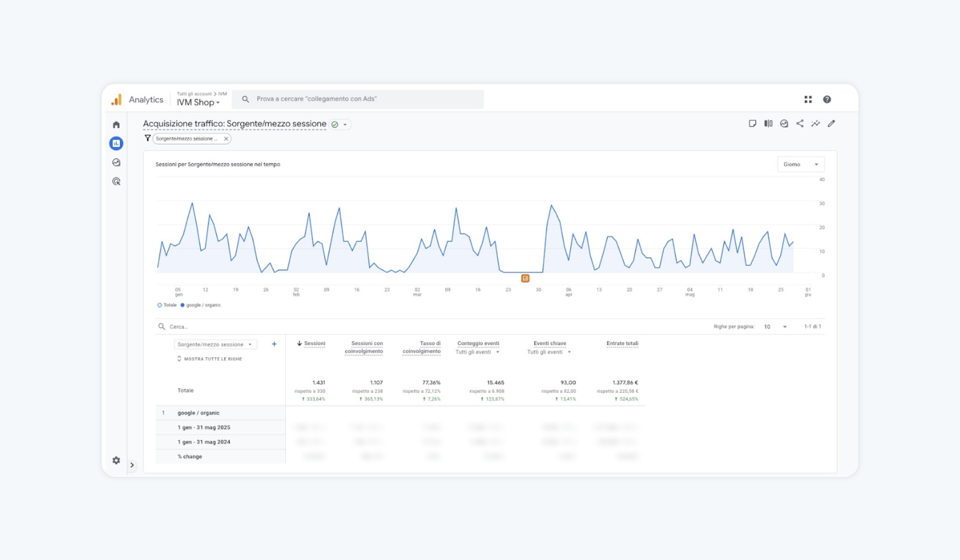
Task: Click the comparison columns icon
Action: click(768, 123)
